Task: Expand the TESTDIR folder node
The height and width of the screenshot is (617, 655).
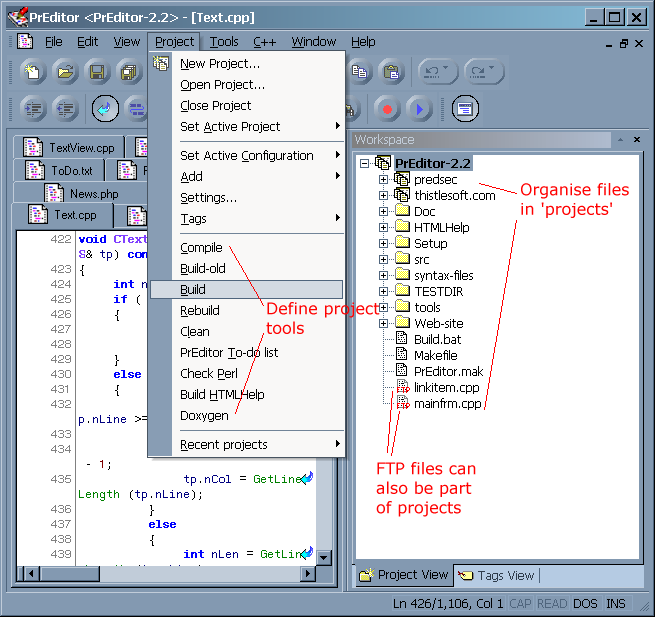Action: pos(383,291)
